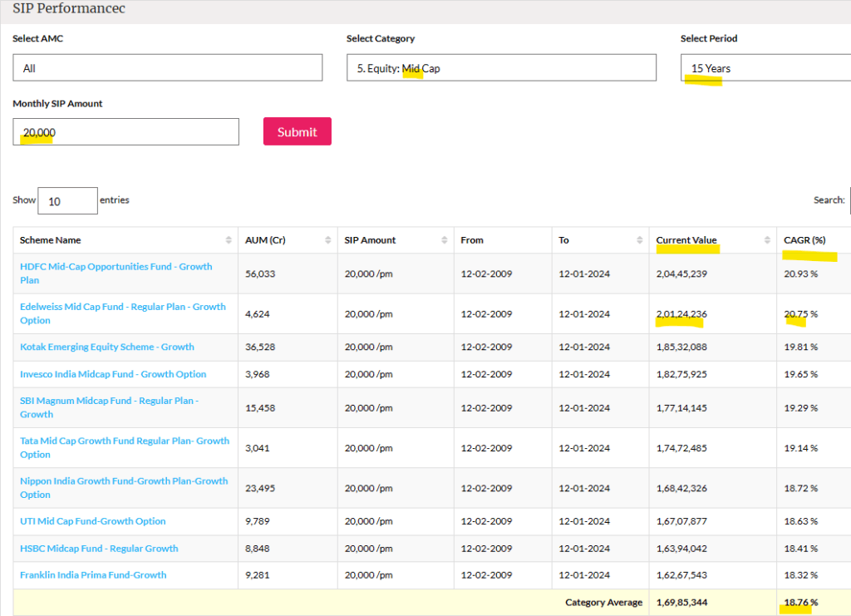This screenshot has width=851, height=616.
Task: Click the SIP Performancec page heading
Action: tap(69, 8)
